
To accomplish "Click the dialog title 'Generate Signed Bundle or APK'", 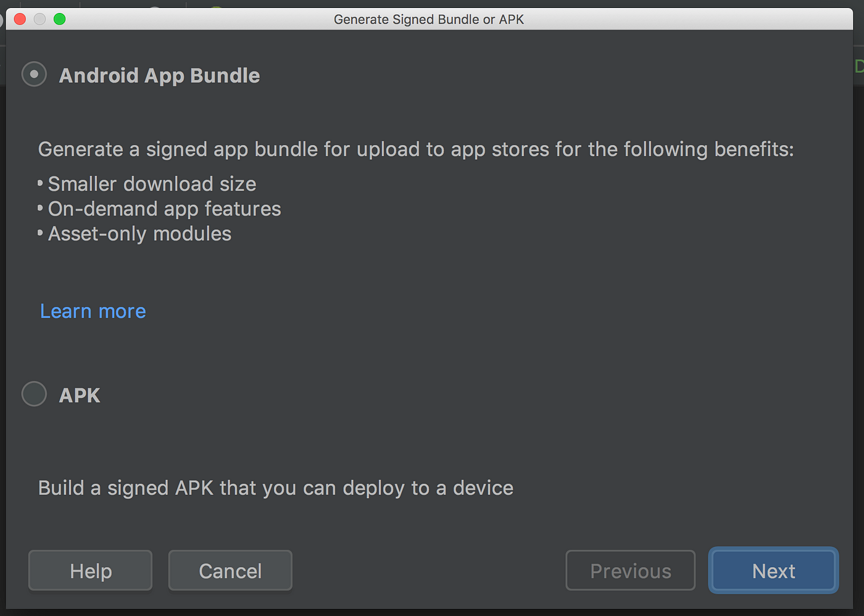I will 429,19.
